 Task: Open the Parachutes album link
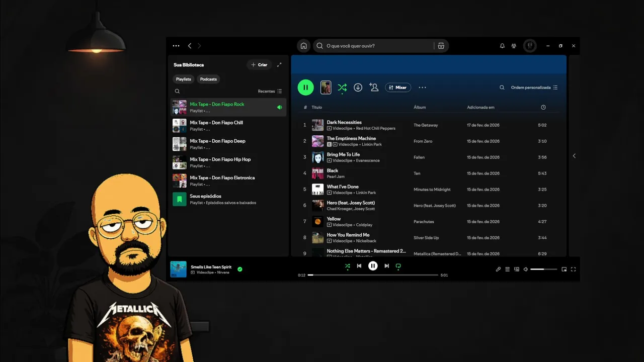click(x=424, y=222)
